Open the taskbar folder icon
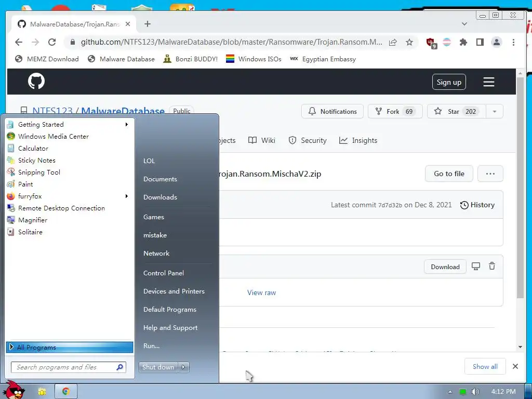The width and height of the screenshot is (532, 399). coord(42,392)
